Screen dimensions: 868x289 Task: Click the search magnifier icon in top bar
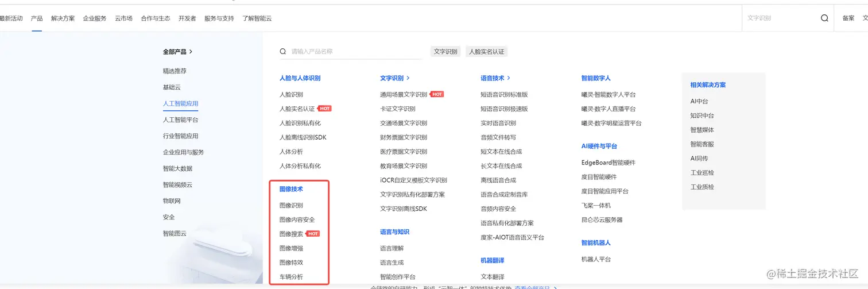[824, 18]
